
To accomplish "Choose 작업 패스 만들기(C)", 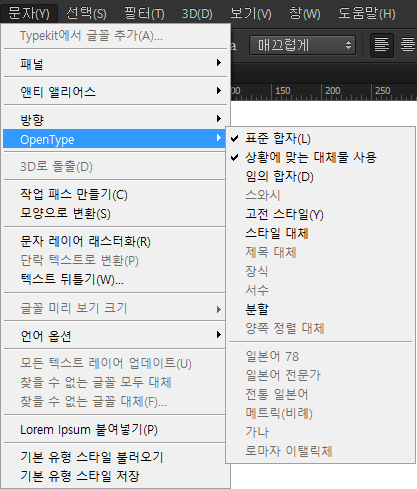I will click(x=115, y=194).
